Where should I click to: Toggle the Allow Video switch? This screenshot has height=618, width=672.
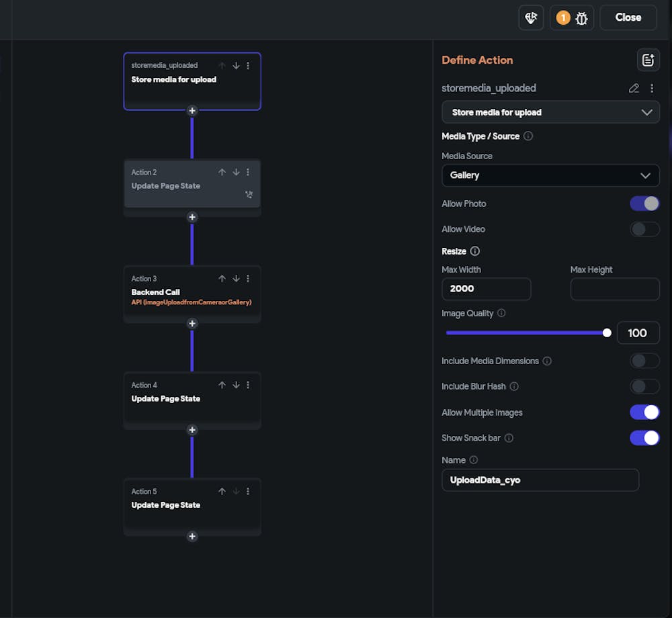644,229
